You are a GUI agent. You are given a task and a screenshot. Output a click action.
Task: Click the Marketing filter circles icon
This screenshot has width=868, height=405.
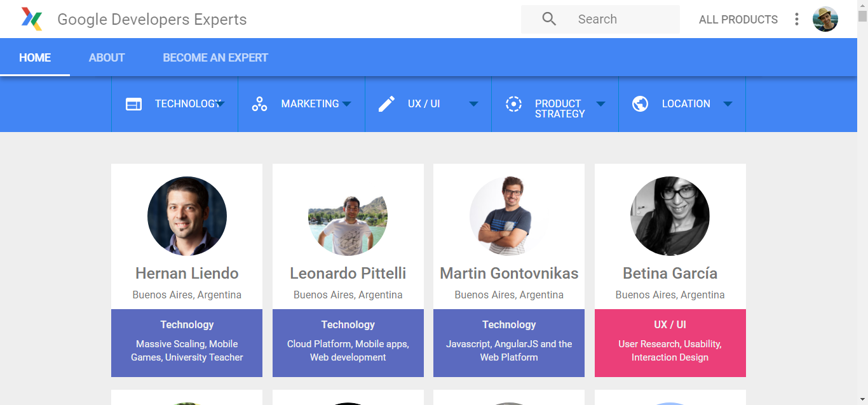[259, 104]
